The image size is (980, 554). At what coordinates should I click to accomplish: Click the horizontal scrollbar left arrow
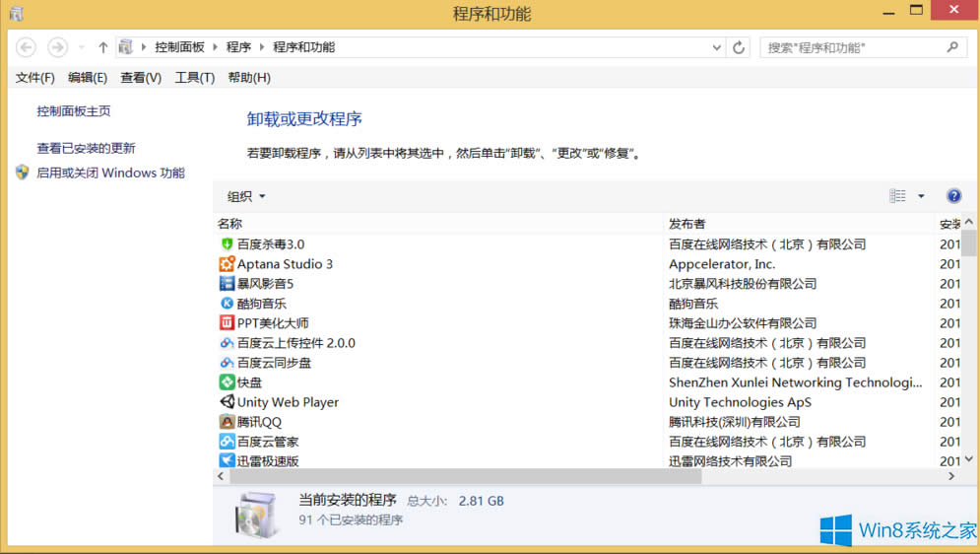[x=221, y=476]
